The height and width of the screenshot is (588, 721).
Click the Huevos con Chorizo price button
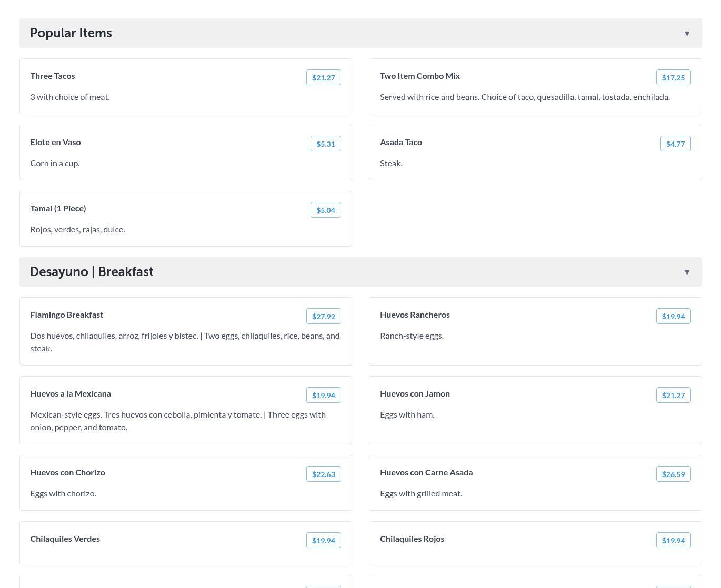[x=323, y=474]
